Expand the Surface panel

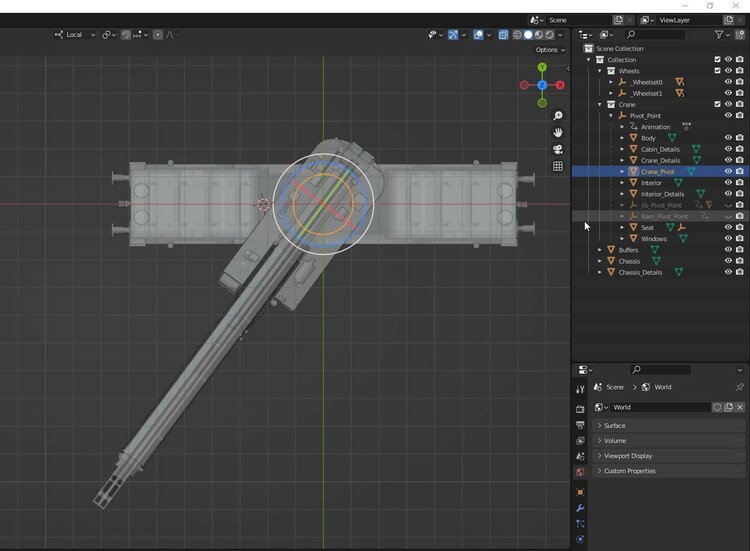tap(614, 426)
